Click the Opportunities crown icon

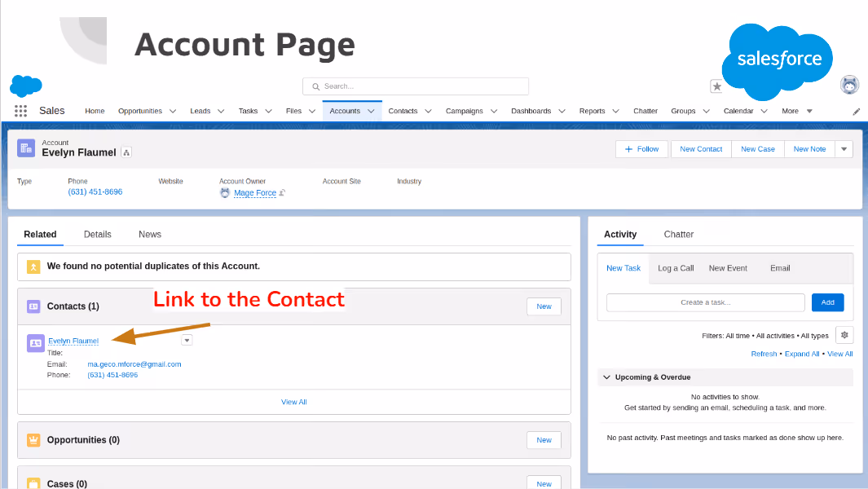(33, 440)
